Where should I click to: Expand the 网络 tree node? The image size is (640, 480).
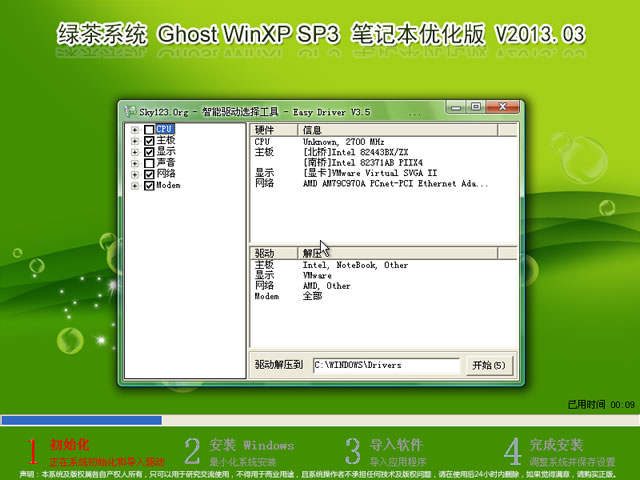point(135,174)
